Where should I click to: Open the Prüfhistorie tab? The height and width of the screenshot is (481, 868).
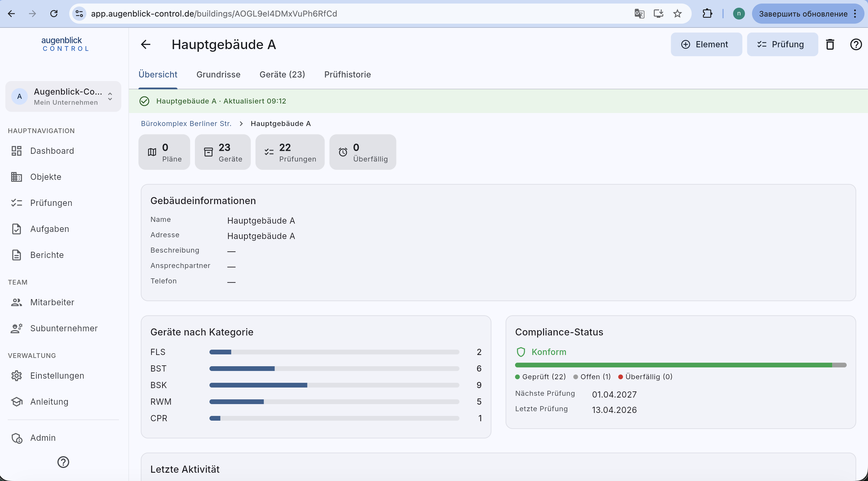347,75
